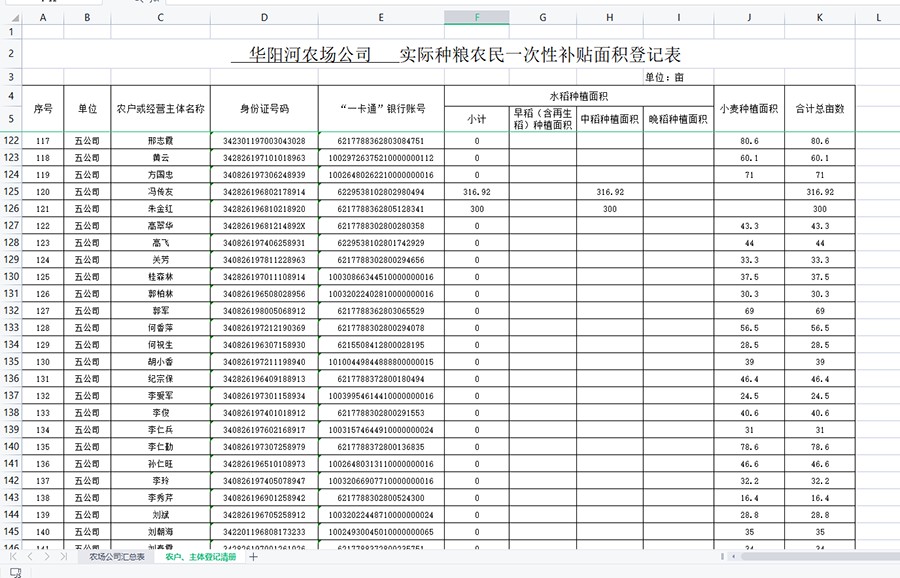The height and width of the screenshot is (578, 900).
Task: Click the name cell 胡小香
Action: pos(160,362)
